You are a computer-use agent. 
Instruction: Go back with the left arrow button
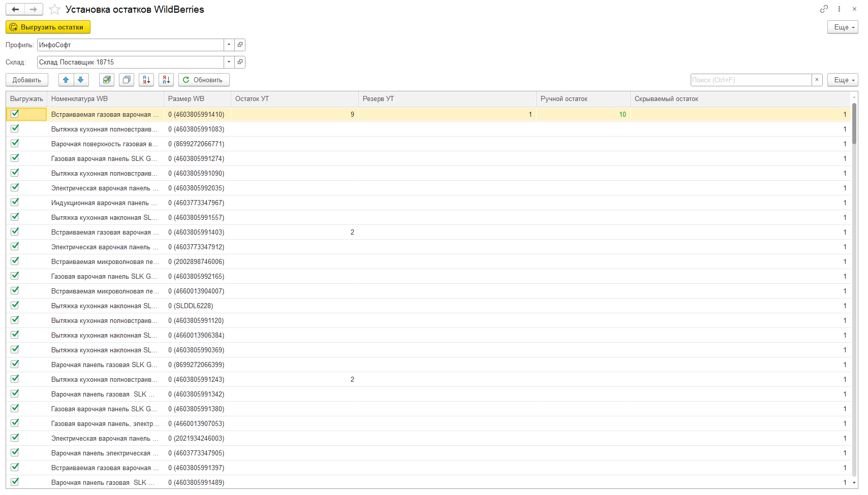tap(15, 9)
